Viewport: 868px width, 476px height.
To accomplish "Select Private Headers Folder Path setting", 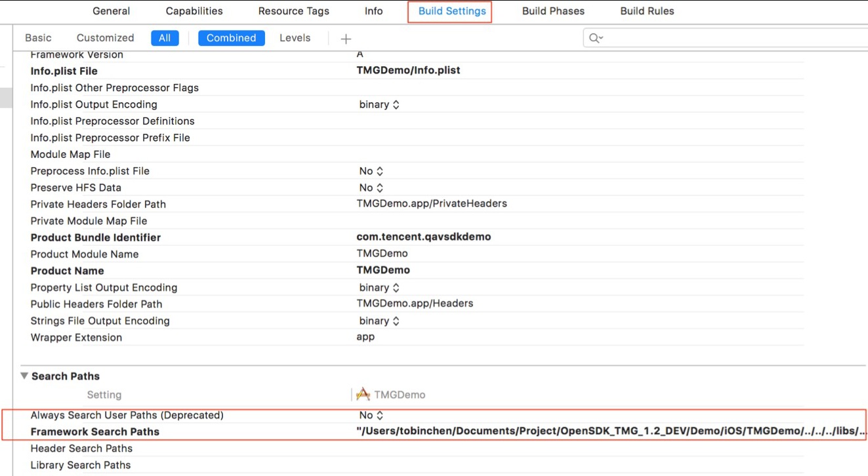I will [98, 204].
